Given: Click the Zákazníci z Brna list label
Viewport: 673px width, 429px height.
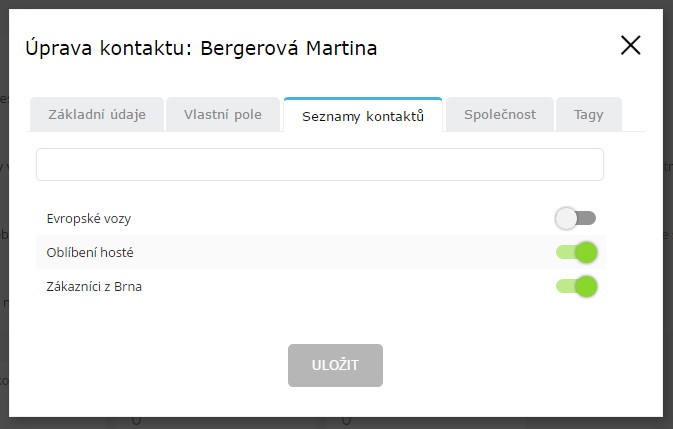Looking at the screenshot, I should click(94, 286).
